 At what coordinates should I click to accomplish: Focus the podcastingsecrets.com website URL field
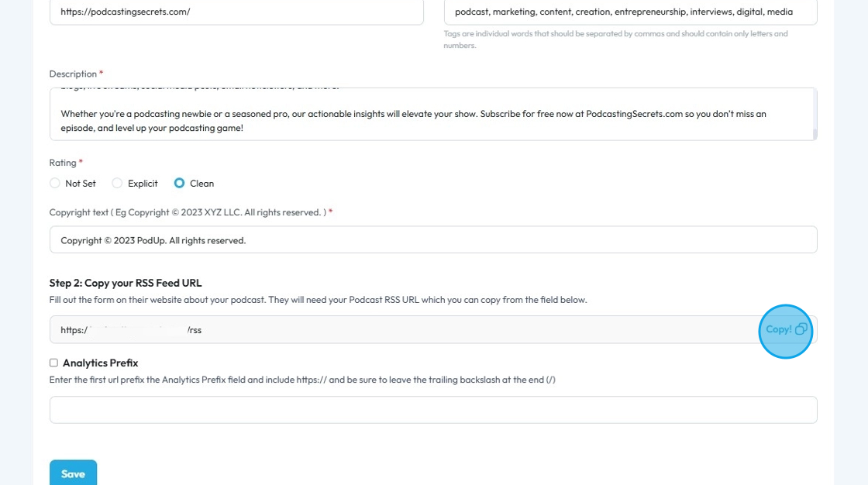[236, 12]
